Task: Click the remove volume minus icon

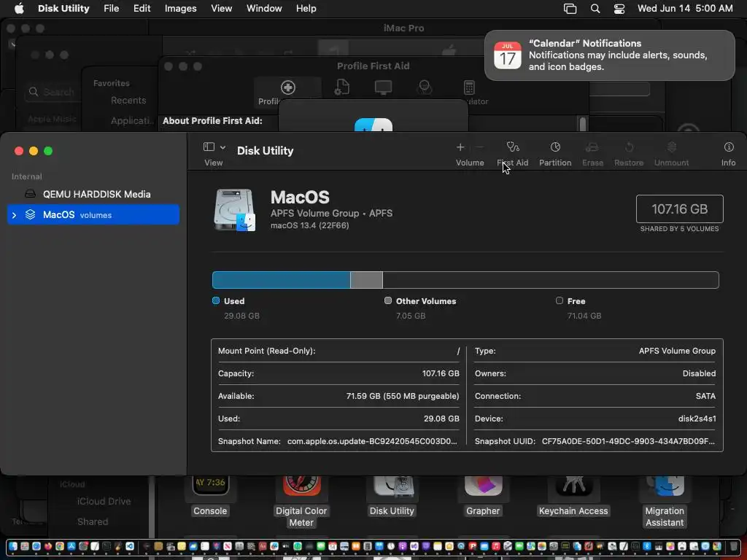Action: (x=480, y=147)
